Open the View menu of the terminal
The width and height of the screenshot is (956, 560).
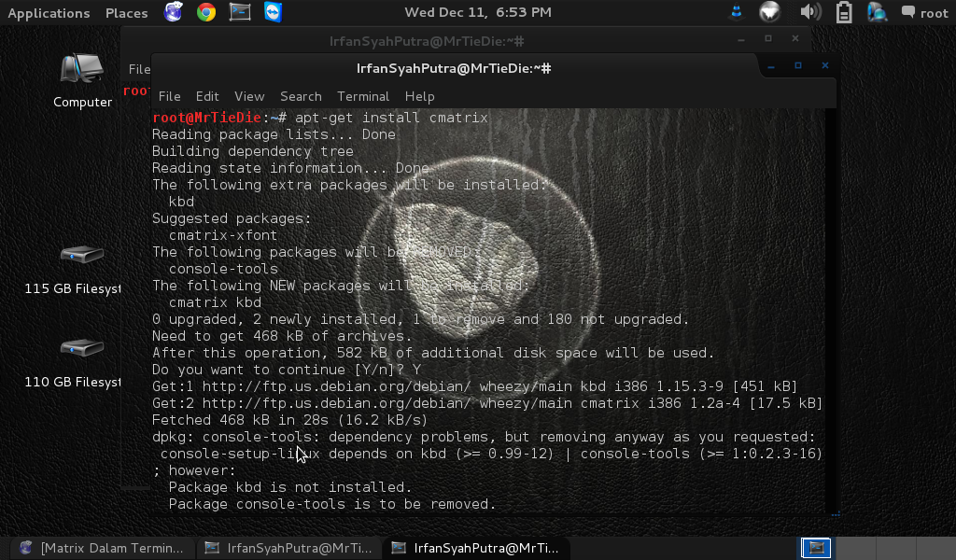coord(248,96)
